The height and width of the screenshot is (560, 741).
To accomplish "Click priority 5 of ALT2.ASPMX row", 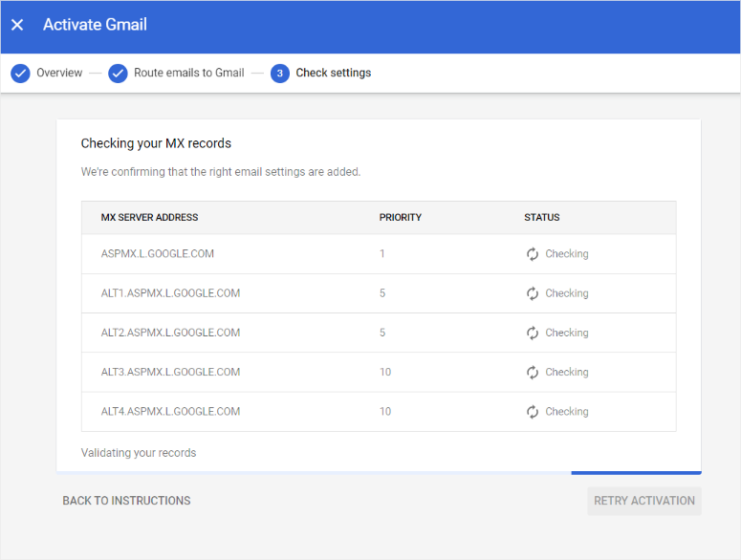I will (382, 333).
